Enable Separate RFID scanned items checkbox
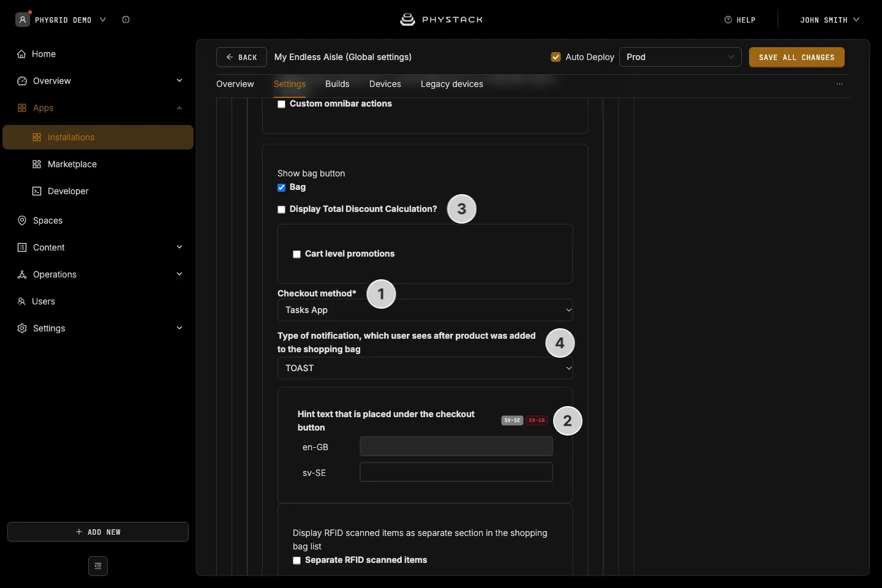882x588 pixels. click(297, 560)
